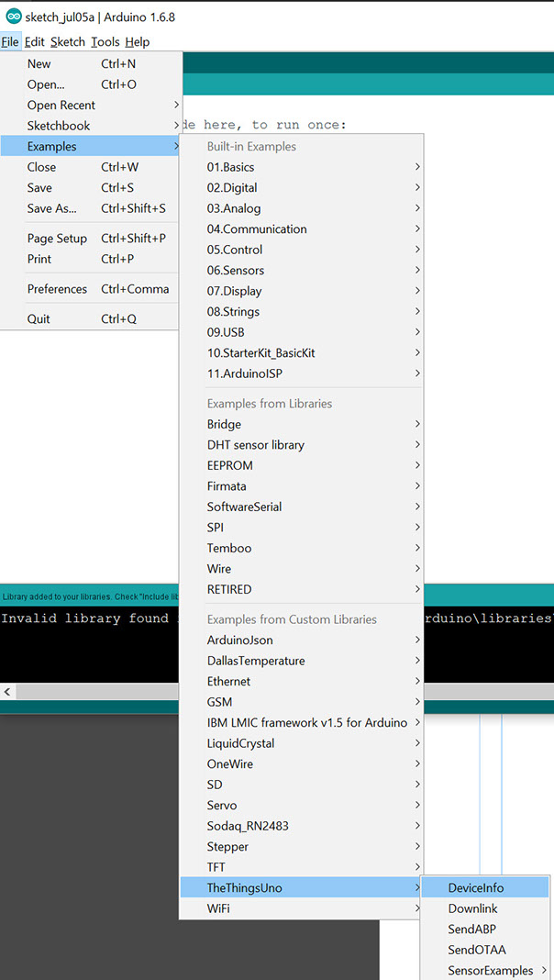Expand 11.ArduinoISP examples
This screenshot has height=980, width=554.
302,373
